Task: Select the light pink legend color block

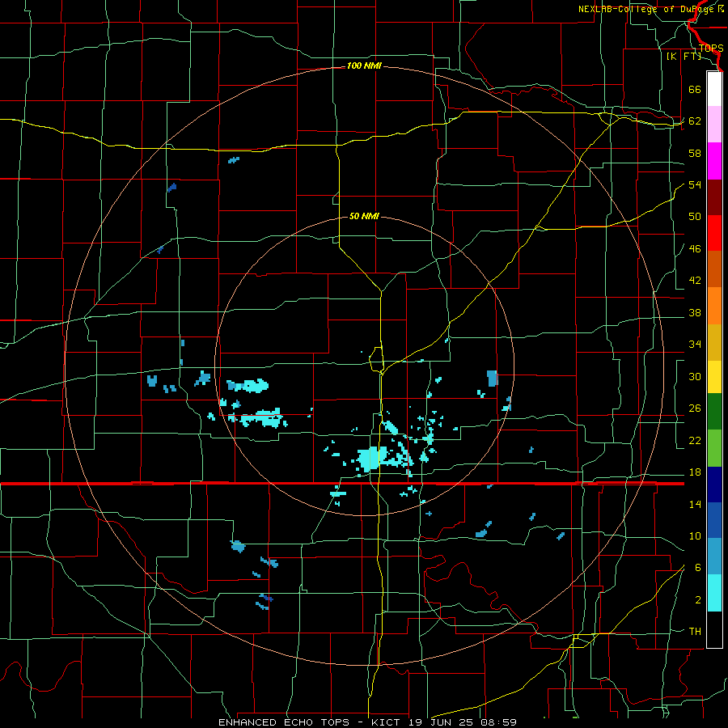Action: [714, 125]
